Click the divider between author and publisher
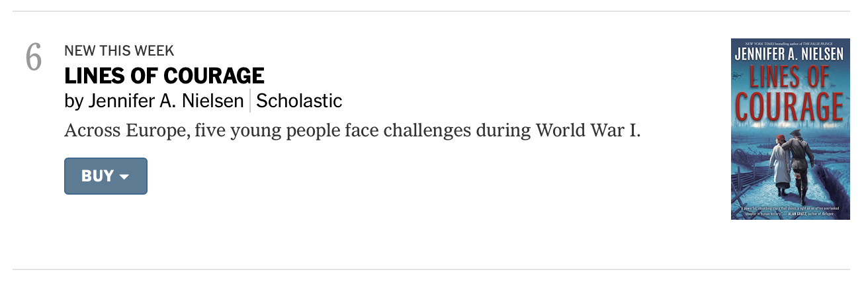 (250, 101)
